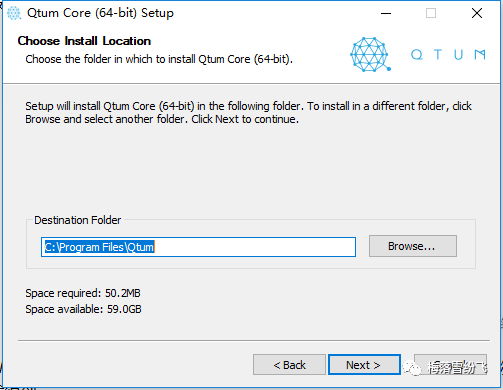Screen dimensions: 503x390
Task: Click the Setup will install instruction paragraph
Action: tap(249, 113)
